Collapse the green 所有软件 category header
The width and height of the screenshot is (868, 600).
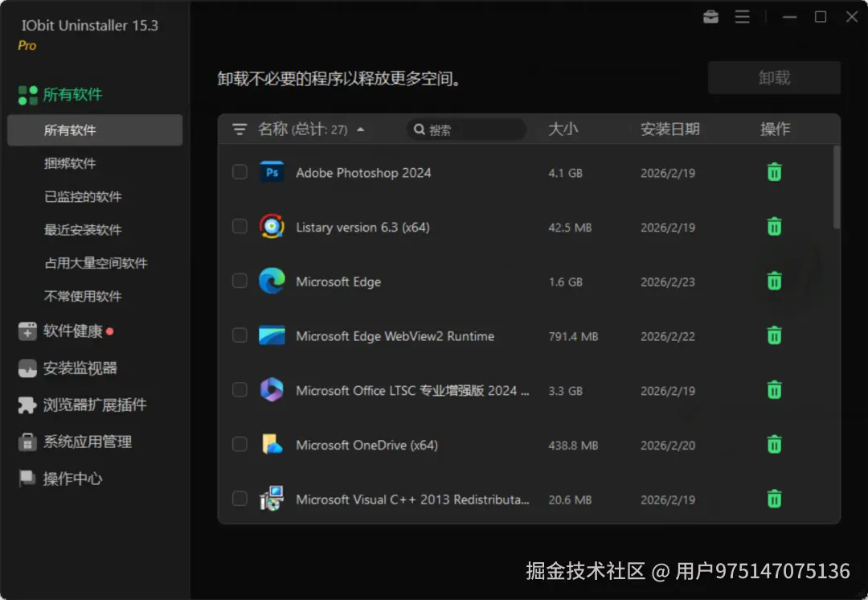tap(72, 95)
